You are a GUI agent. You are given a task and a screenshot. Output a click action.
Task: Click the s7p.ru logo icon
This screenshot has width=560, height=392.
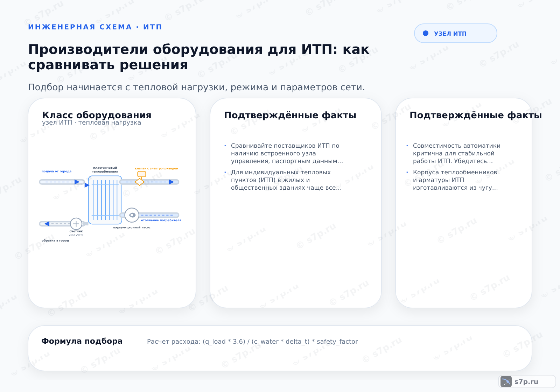pos(506,381)
